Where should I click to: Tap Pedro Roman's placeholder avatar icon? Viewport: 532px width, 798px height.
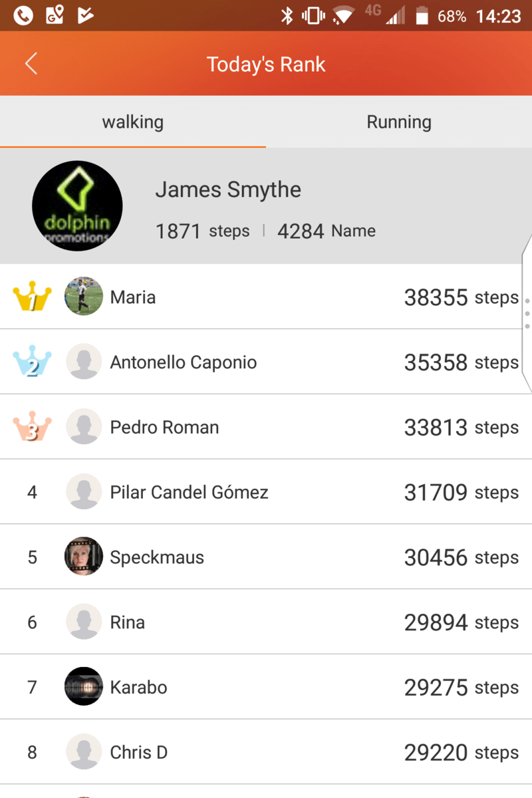pyautogui.click(x=84, y=427)
